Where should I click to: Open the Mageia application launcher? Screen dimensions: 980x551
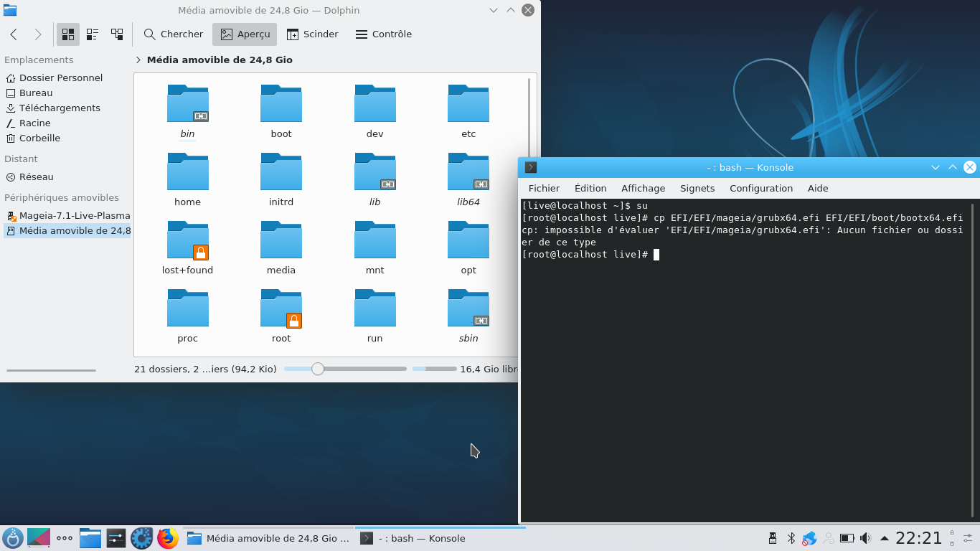13,538
